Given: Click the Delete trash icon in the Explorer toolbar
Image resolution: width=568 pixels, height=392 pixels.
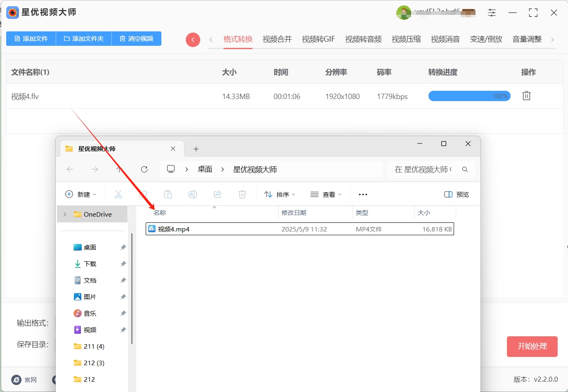Looking at the screenshot, I should coord(242,194).
